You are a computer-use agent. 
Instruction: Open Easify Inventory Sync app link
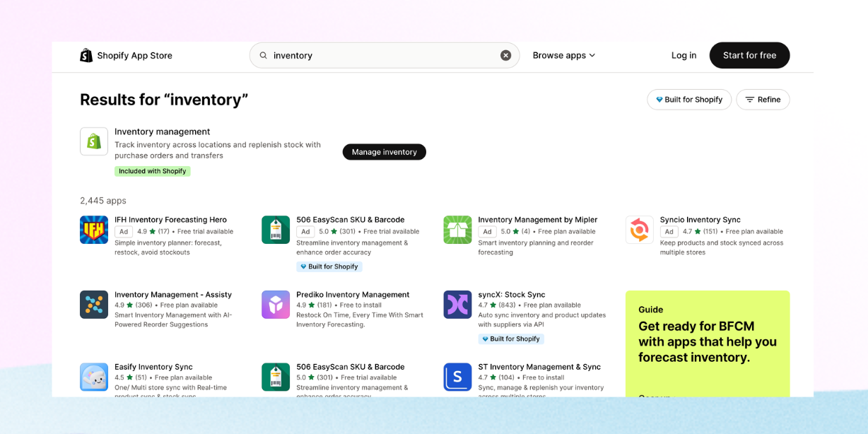153,367
